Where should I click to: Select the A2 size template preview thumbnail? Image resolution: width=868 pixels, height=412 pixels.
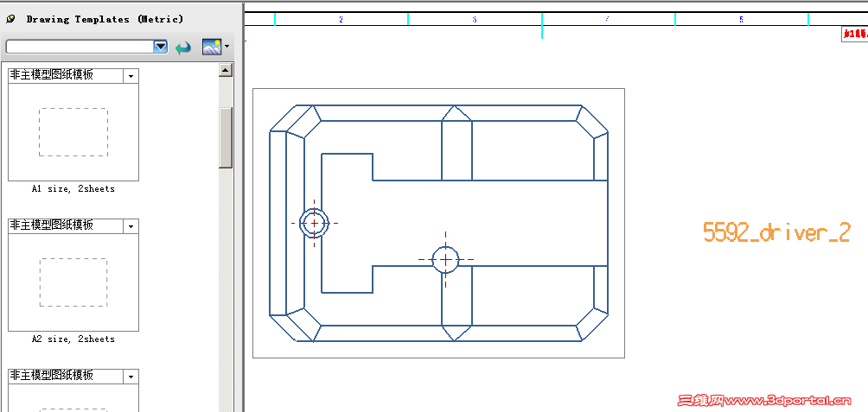tap(73, 282)
